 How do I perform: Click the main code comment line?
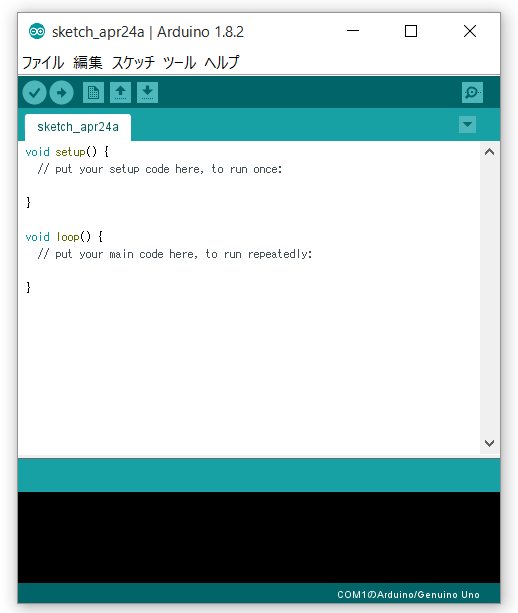[175, 254]
